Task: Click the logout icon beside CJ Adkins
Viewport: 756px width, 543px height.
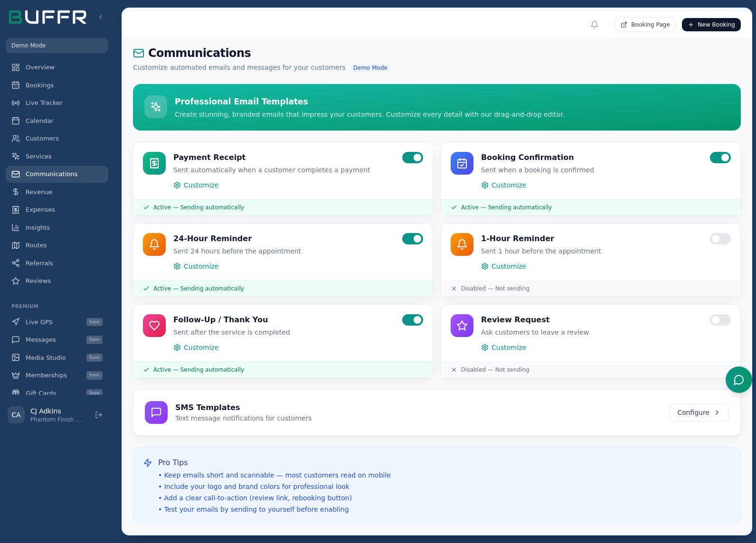Action: [99, 415]
